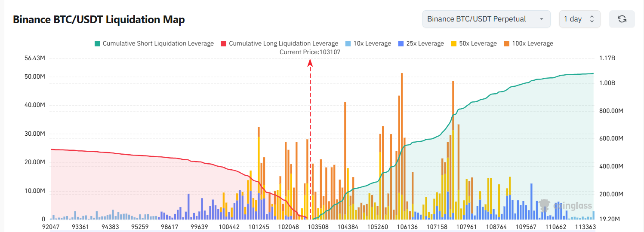Viewport: 644px width, 232px height.
Task: Click the 1.17B right axis label
Action: (x=607, y=58)
